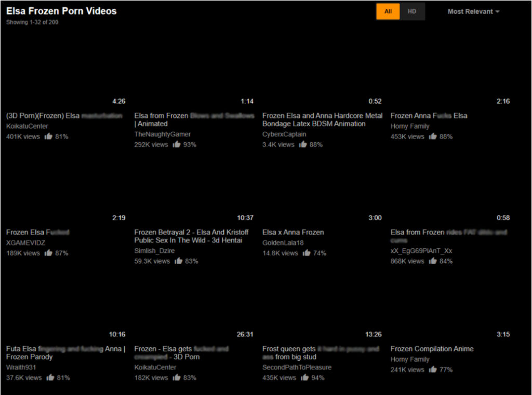Image resolution: width=532 pixels, height=395 pixels.
Task: Click the thumbs-up icon beside 435K views
Action: click(x=304, y=377)
